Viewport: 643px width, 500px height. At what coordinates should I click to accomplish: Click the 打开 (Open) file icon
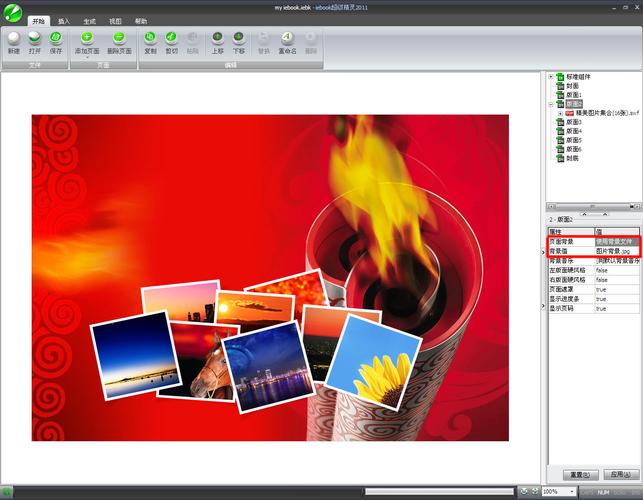click(x=35, y=39)
